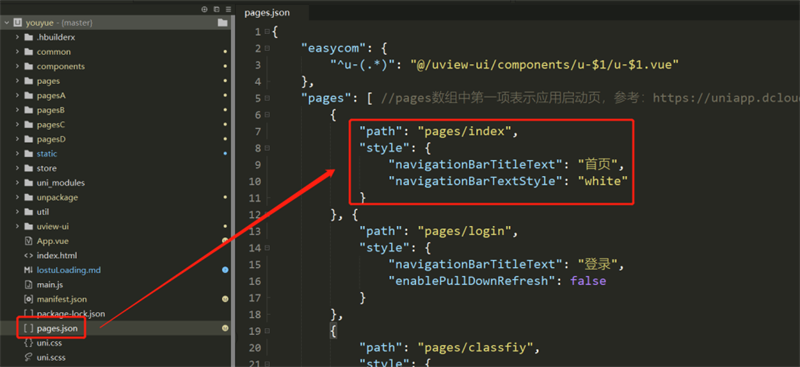The width and height of the screenshot is (800, 367).
Task: Open main.js from the project tree
Action: tap(49, 284)
